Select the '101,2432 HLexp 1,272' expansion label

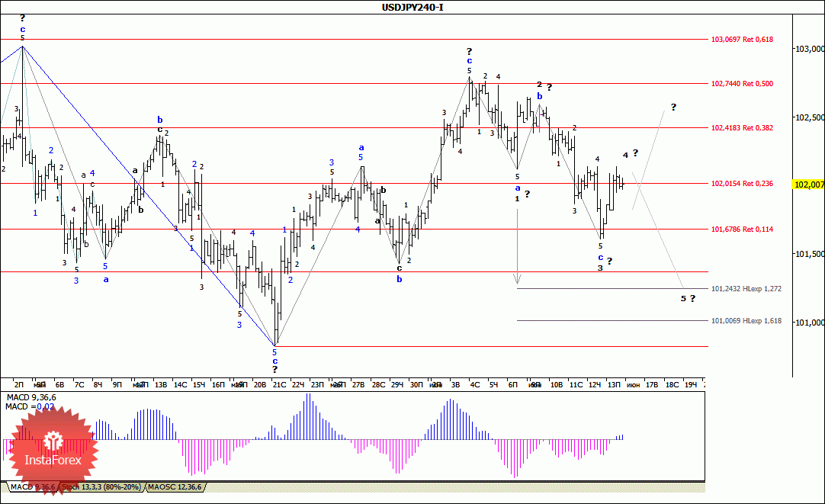tap(746, 289)
